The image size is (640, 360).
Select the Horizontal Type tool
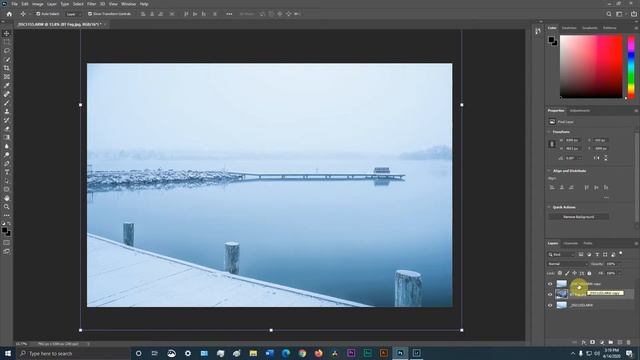(x=7, y=172)
